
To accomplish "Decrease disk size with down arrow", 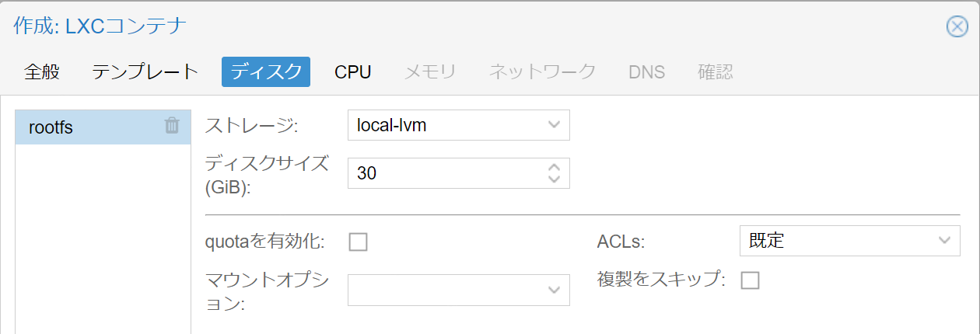I will [554, 179].
